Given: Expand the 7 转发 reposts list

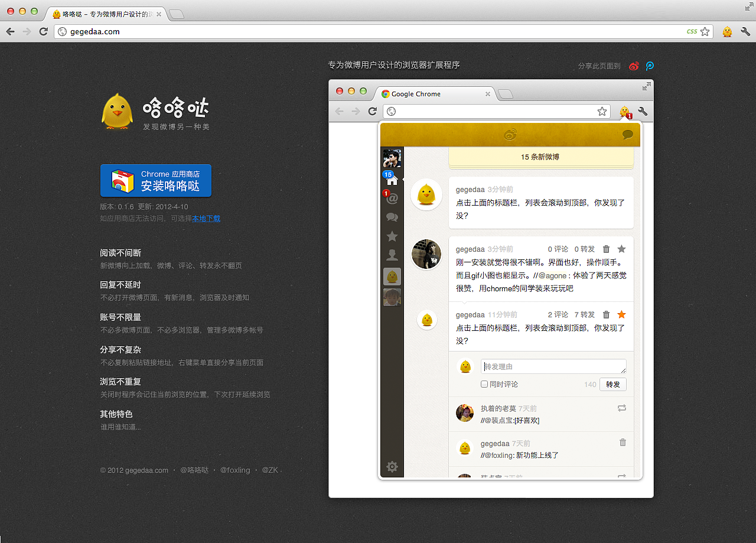Looking at the screenshot, I should pos(585,314).
